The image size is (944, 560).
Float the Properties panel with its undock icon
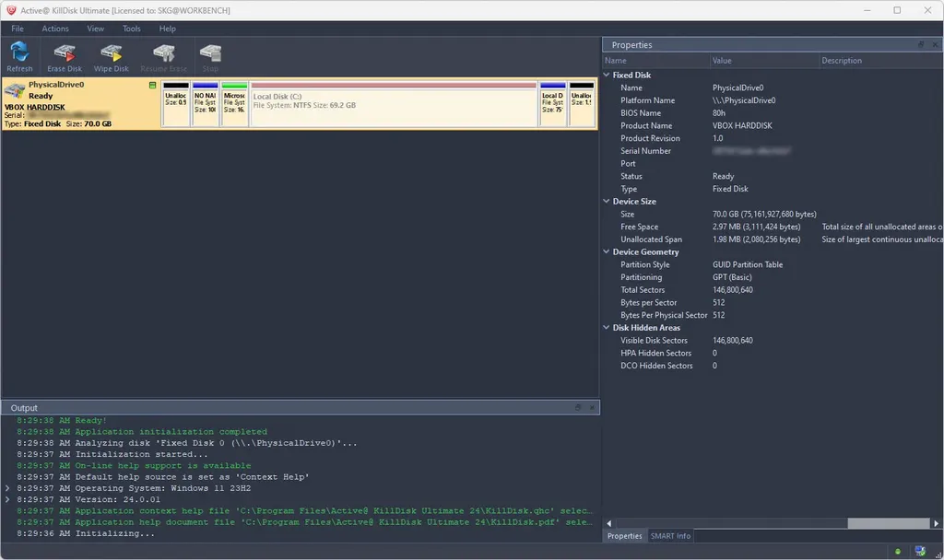coord(921,44)
